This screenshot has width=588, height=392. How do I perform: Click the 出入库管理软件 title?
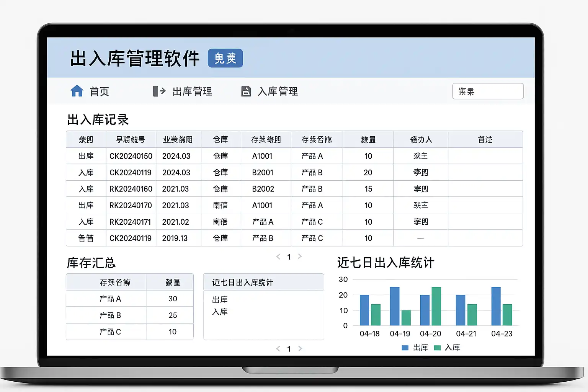(x=135, y=59)
